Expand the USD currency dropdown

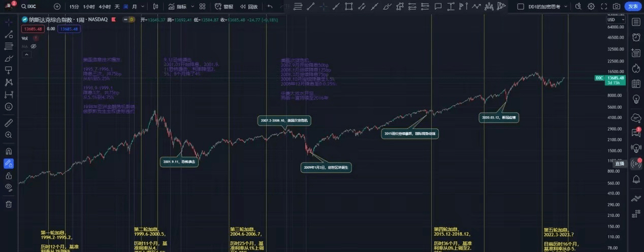click(x=617, y=19)
